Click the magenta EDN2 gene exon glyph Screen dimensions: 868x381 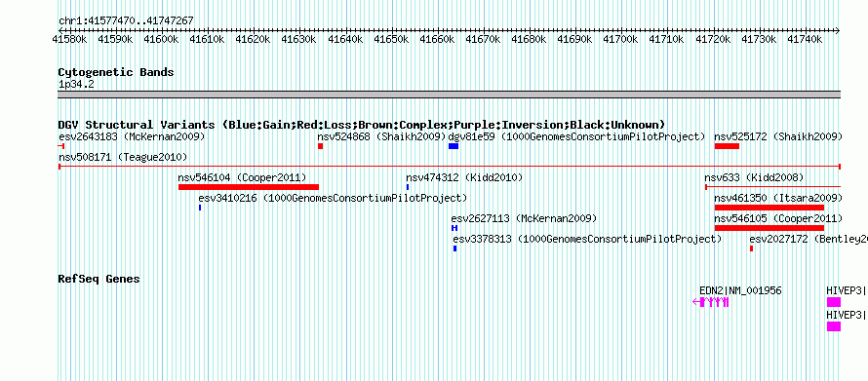tap(711, 302)
